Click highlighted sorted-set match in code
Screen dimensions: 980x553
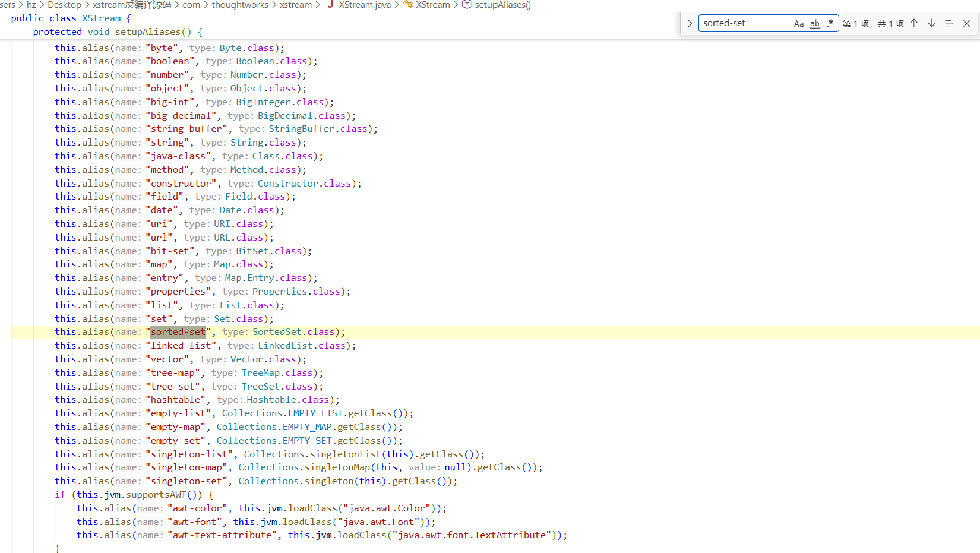pyautogui.click(x=178, y=332)
